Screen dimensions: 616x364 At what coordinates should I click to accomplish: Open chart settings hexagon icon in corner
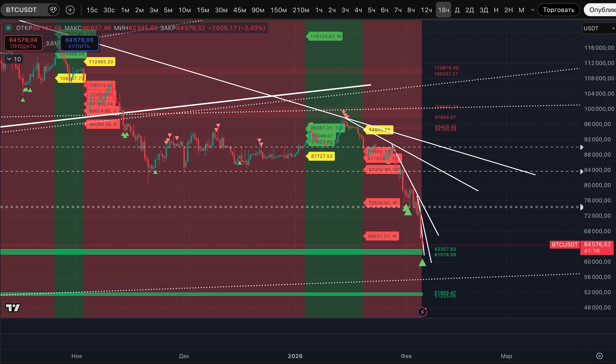click(x=599, y=356)
